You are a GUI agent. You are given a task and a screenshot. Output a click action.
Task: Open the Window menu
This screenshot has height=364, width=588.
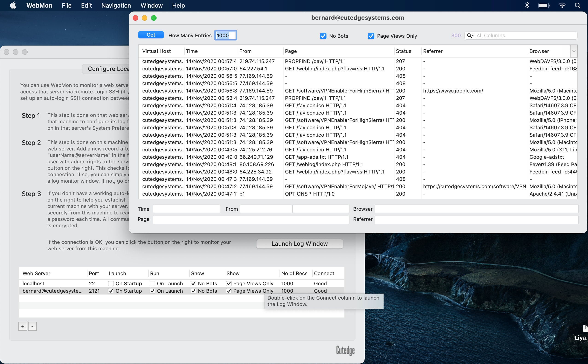tap(151, 5)
